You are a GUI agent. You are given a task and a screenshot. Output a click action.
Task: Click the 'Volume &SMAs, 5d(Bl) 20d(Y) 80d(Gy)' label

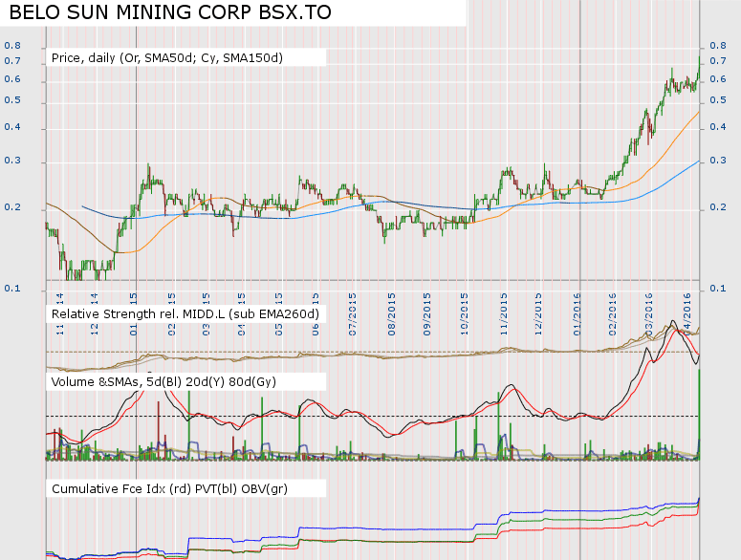coord(163,381)
